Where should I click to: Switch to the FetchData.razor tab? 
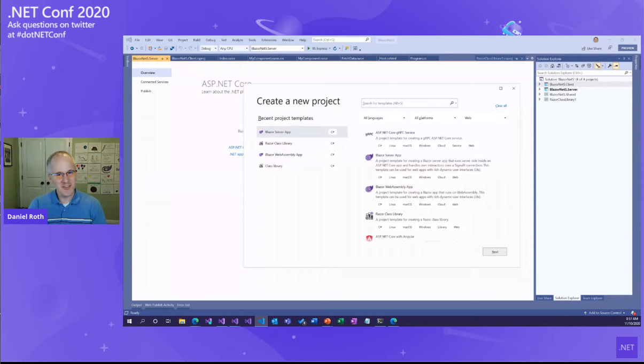pyautogui.click(x=353, y=58)
